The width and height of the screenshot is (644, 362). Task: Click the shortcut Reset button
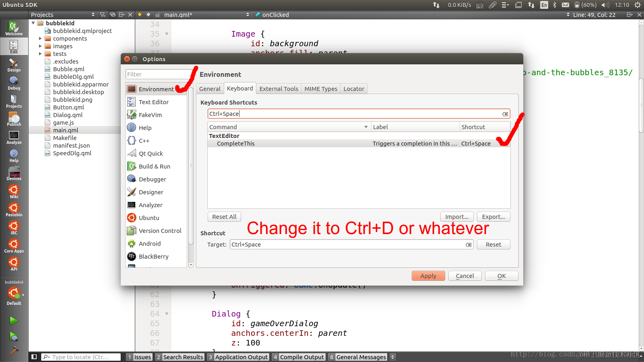[493, 245]
